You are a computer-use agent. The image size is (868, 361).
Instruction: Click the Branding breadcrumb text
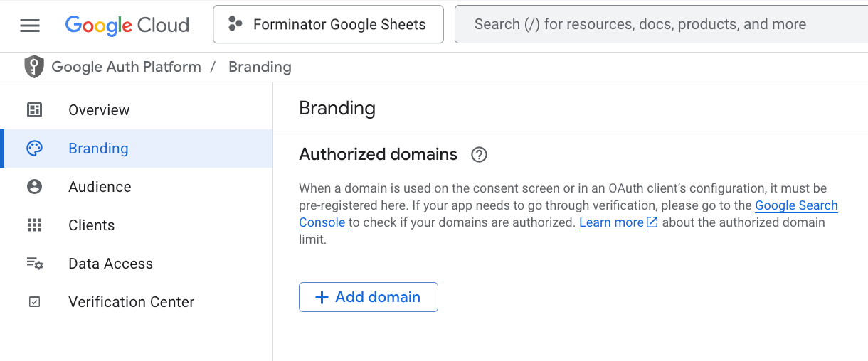pyautogui.click(x=260, y=67)
